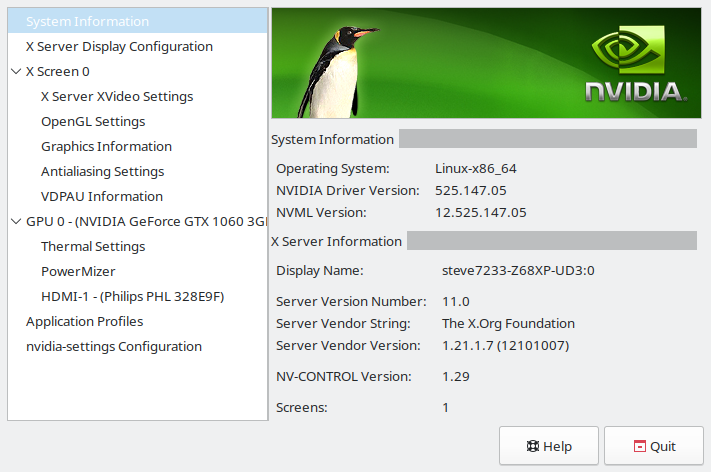Screen dimensions: 711x472
Task: Click 'The X.Org Foundation' vendor string
Action: (x=508, y=324)
